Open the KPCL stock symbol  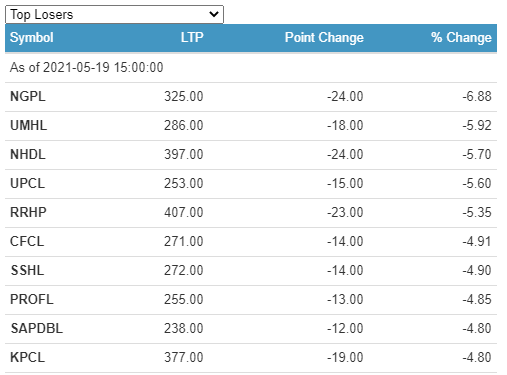(27, 357)
